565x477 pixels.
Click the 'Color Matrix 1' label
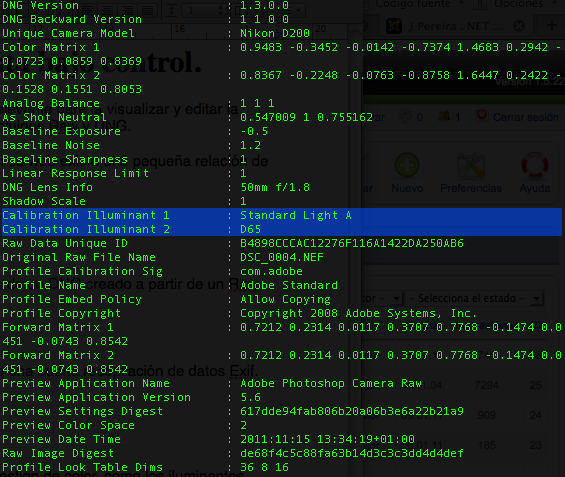click(x=51, y=47)
